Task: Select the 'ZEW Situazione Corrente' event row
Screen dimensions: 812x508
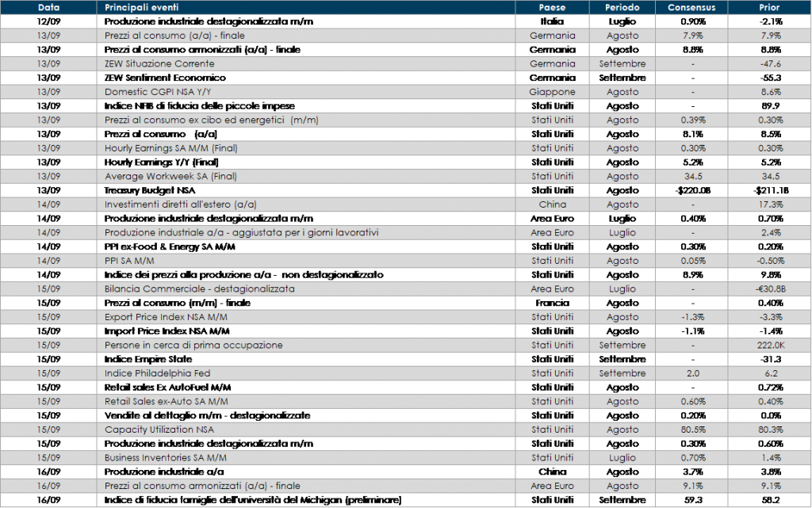Action: click(159, 64)
